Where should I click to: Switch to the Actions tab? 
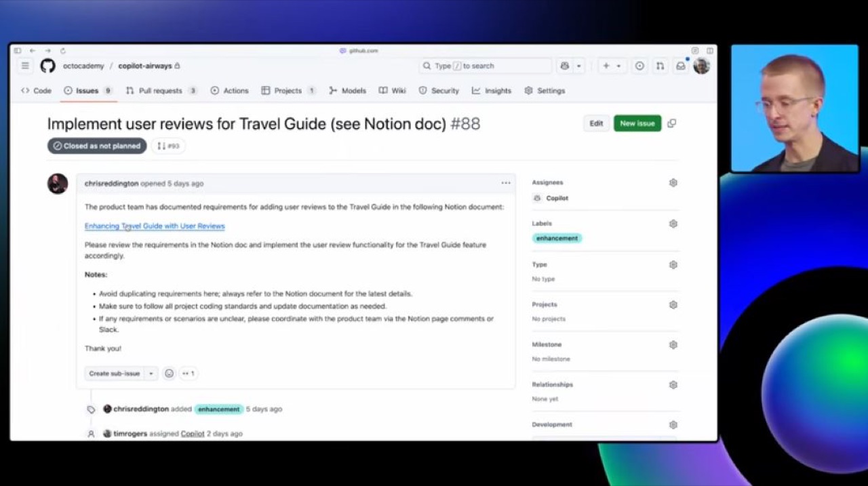(229, 90)
